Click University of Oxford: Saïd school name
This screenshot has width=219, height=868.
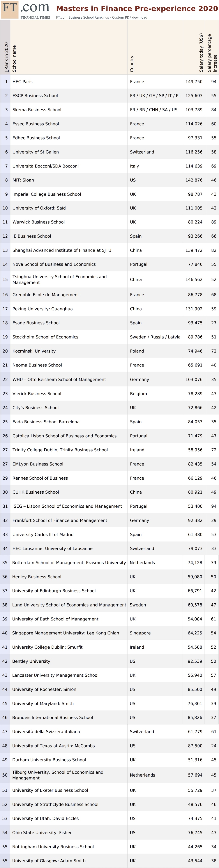[39, 208]
